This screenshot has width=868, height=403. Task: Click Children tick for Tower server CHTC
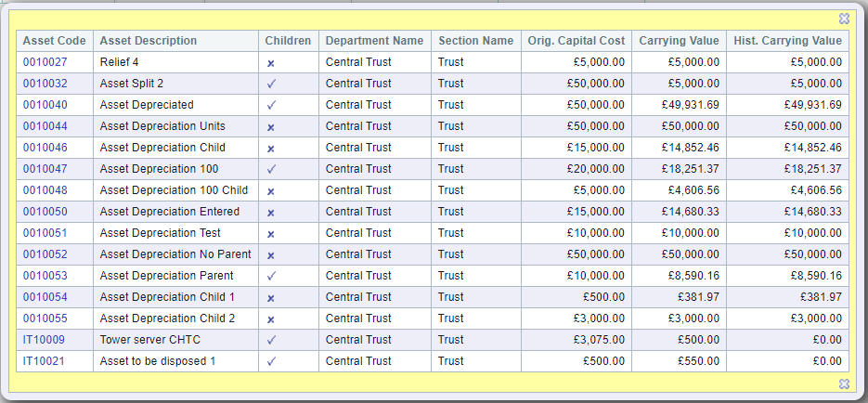(271, 340)
